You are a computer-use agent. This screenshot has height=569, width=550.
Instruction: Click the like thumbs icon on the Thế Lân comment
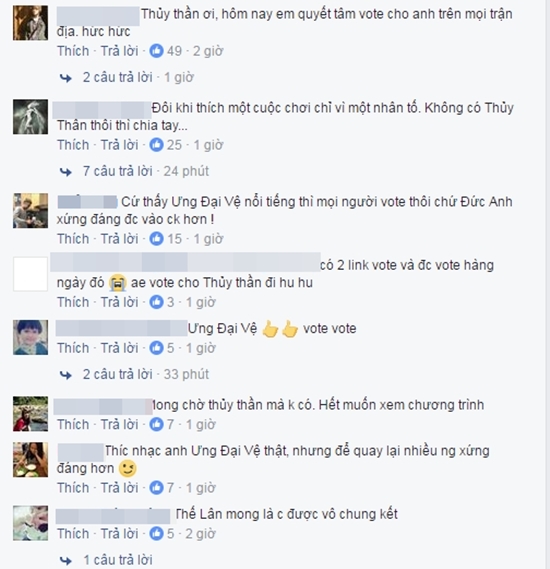click(157, 533)
